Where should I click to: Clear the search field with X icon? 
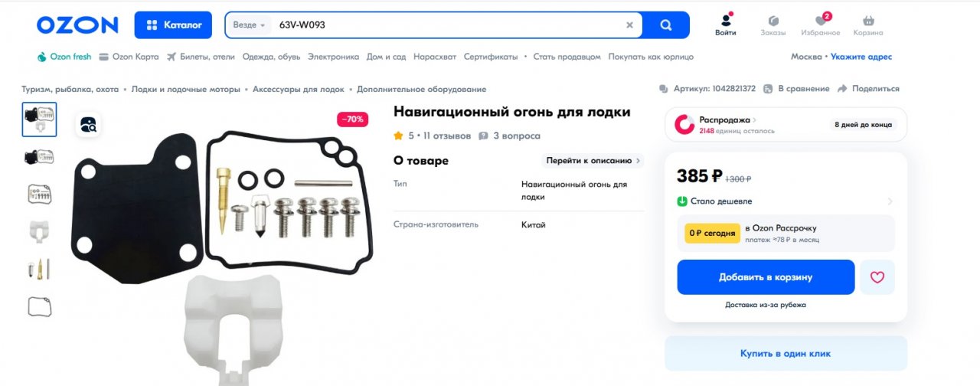629,25
